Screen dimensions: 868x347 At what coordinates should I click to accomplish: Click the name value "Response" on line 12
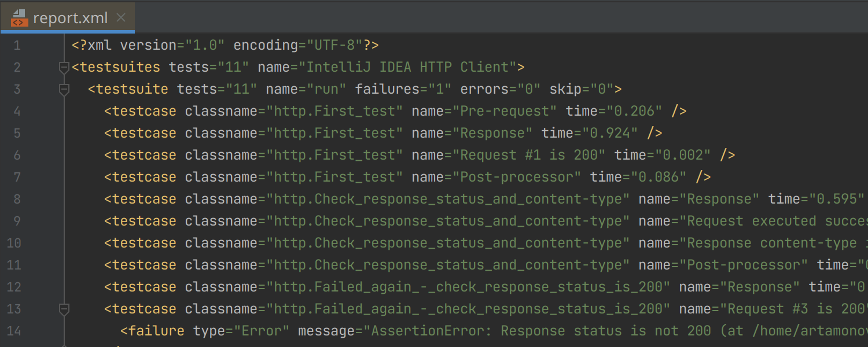760,287
